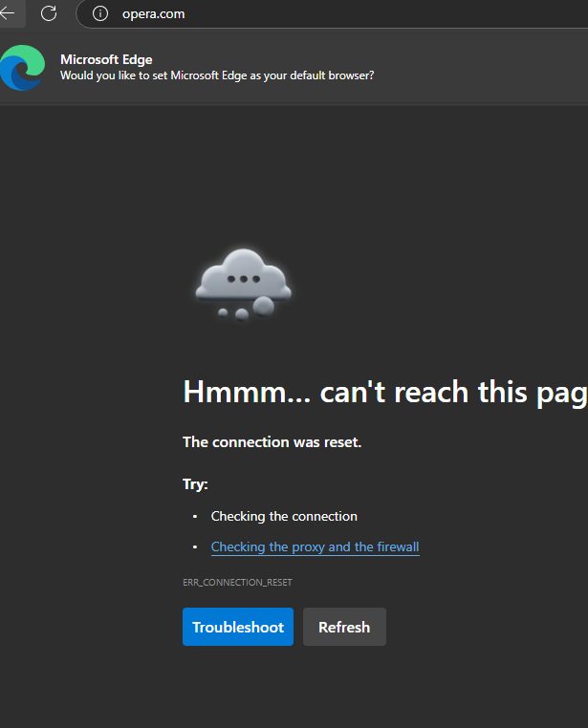Viewport: 588px width, 728px height.
Task: Go back using the back arrow
Action: pos(9,13)
